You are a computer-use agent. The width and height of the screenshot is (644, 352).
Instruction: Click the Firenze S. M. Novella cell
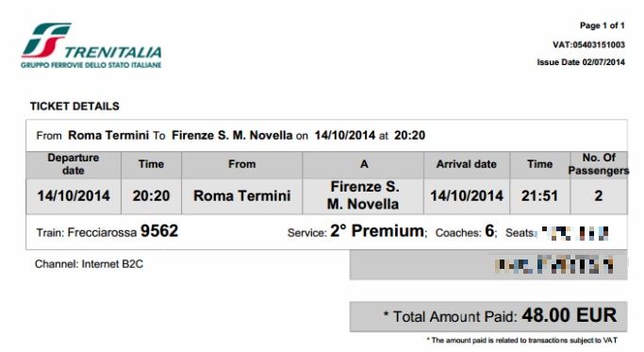[363, 195]
